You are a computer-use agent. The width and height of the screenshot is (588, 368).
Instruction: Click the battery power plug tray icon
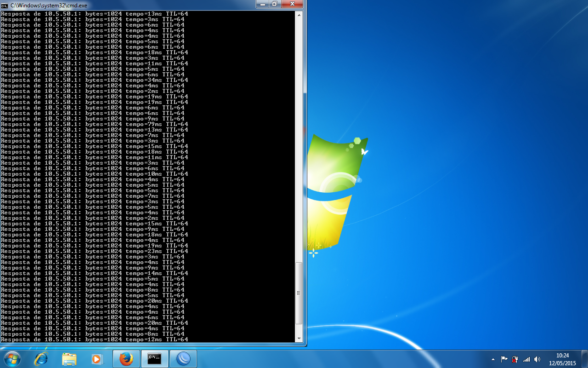515,359
